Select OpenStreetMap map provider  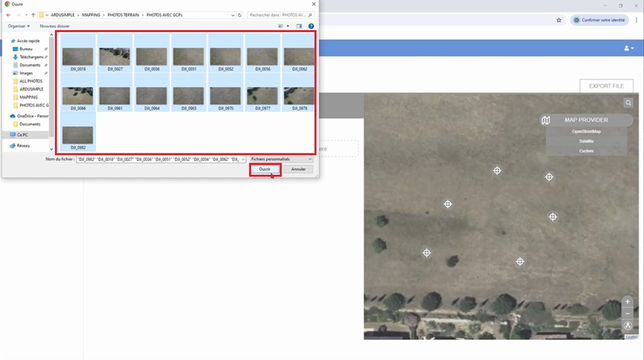[x=586, y=132]
